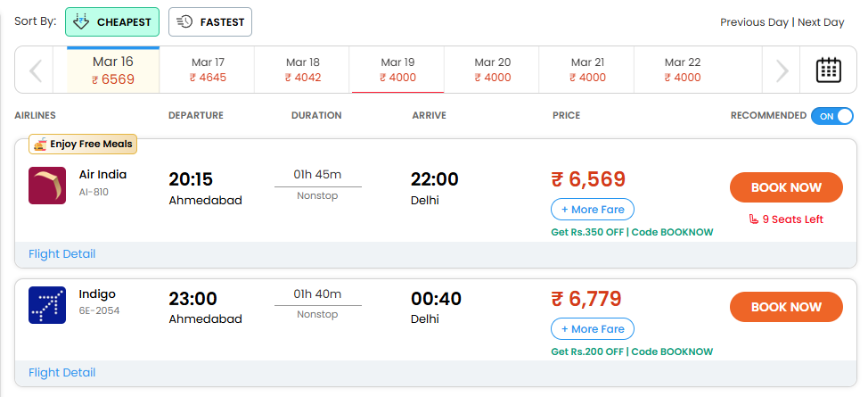
Task: Book the Indigo flight now
Action: (786, 307)
